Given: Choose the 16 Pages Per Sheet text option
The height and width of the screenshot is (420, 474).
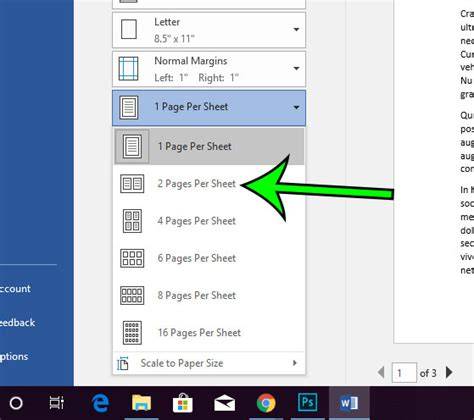Looking at the screenshot, I should tap(199, 332).
